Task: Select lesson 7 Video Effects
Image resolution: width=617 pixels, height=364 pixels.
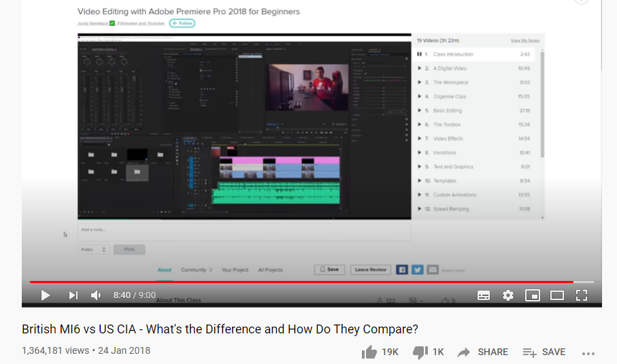Action: (x=473, y=139)
